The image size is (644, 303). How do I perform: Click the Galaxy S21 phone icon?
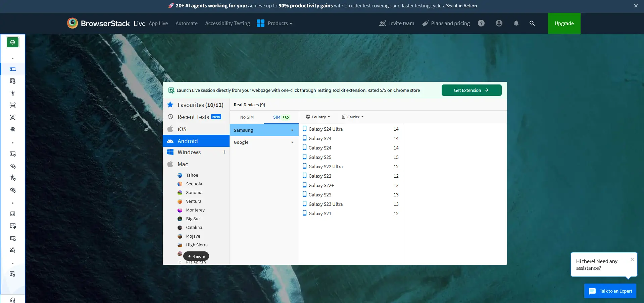pyautogui.click(x=305, y=213)
